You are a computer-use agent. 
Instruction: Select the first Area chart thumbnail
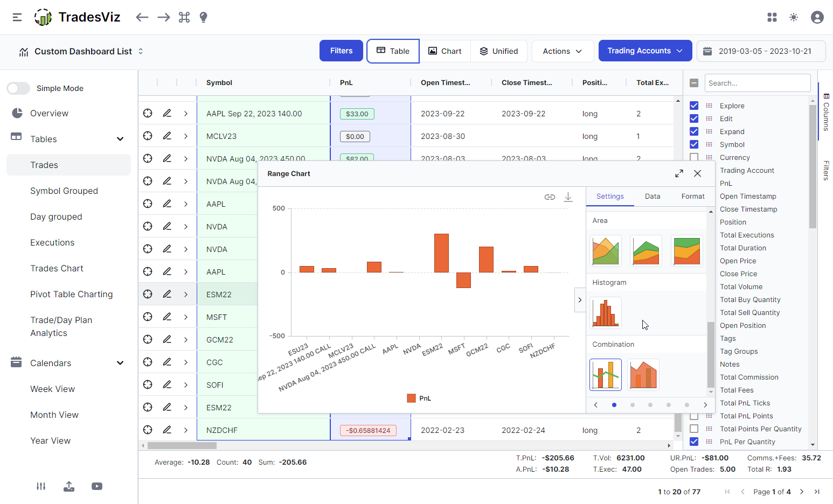pos(606,251)
